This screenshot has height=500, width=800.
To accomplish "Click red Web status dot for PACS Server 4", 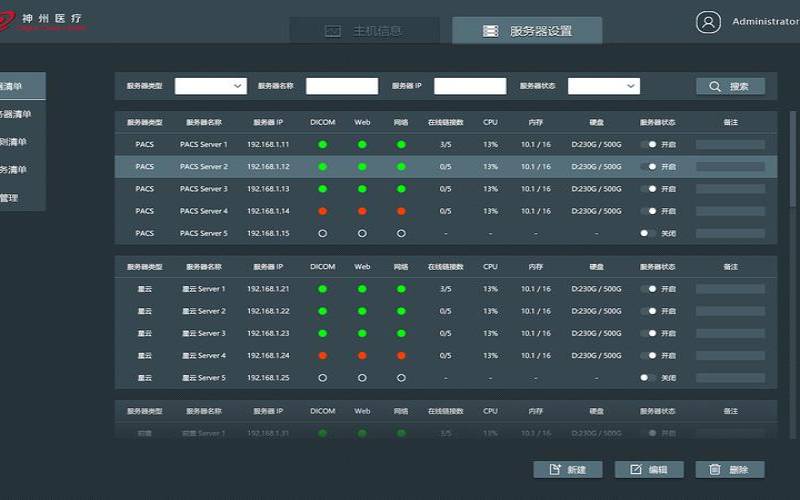I will tap(362, 211).
